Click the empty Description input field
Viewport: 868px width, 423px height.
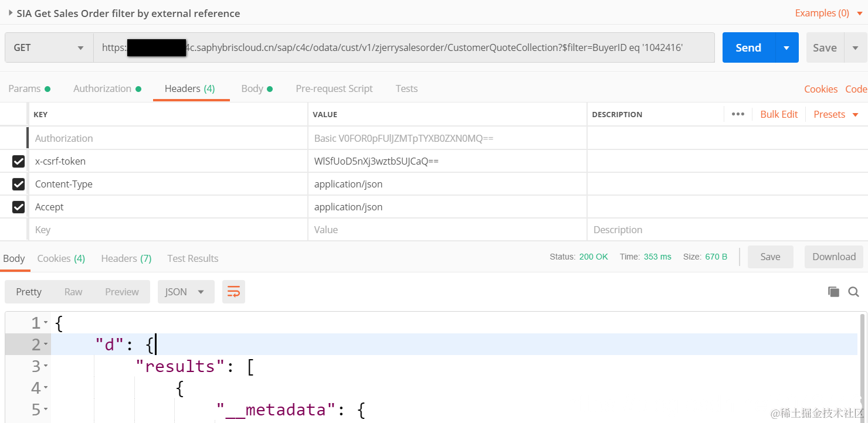click(x=727, y=230)
